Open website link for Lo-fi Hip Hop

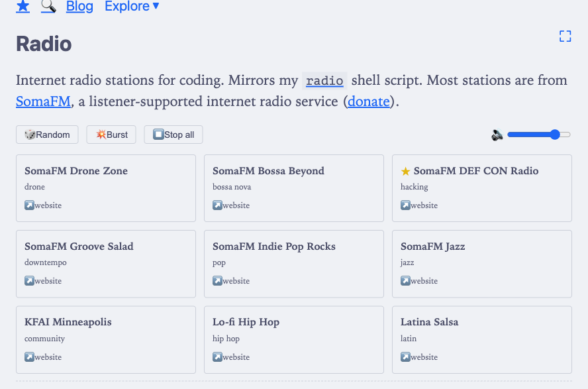pos(231,357)
